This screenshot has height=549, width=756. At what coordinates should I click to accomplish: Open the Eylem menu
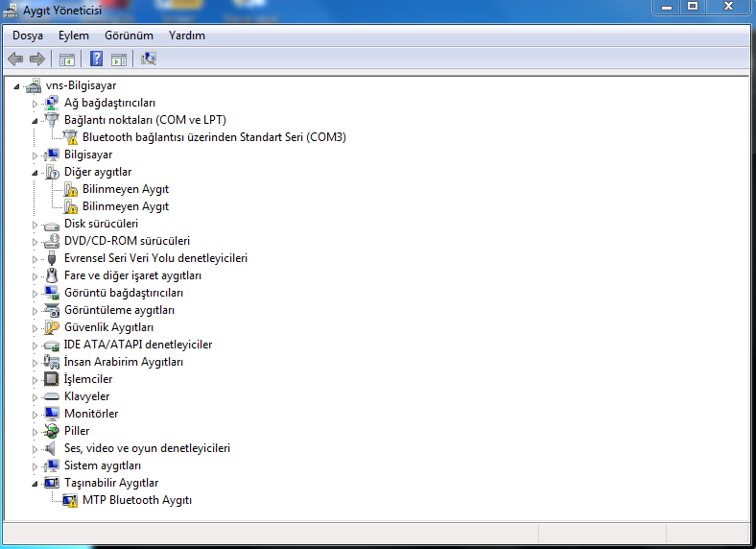pos(74,36)
